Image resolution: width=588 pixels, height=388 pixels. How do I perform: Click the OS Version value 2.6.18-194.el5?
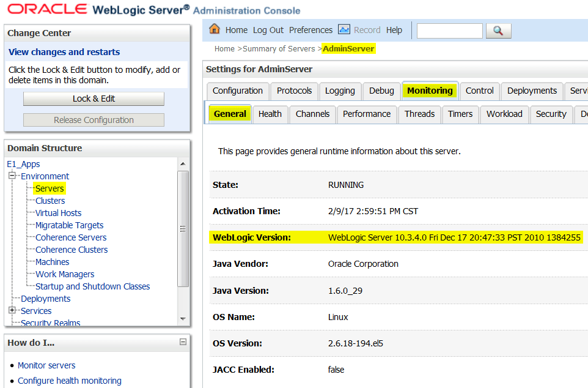[356, 343]
